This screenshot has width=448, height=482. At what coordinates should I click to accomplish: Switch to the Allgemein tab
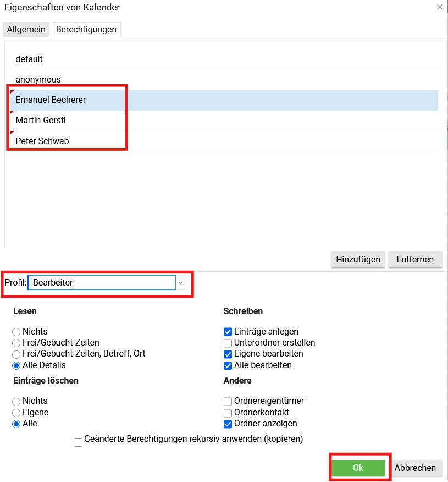click(x=26, y=29)
